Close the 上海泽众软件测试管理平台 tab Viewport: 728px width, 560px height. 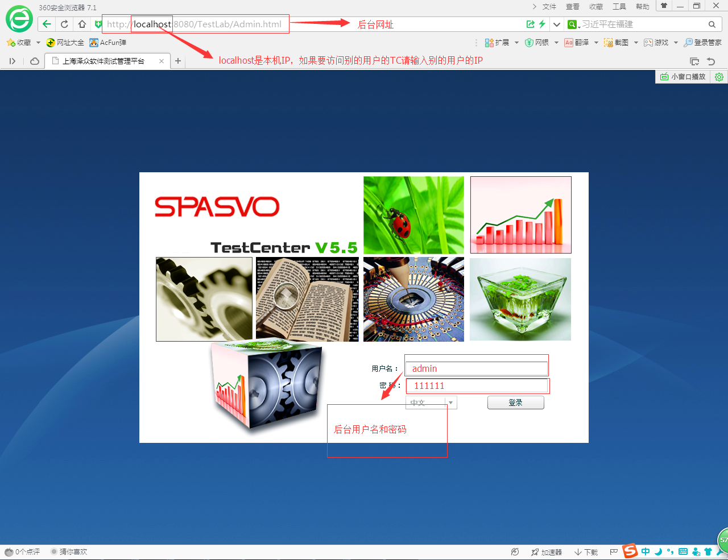(162, 61)
